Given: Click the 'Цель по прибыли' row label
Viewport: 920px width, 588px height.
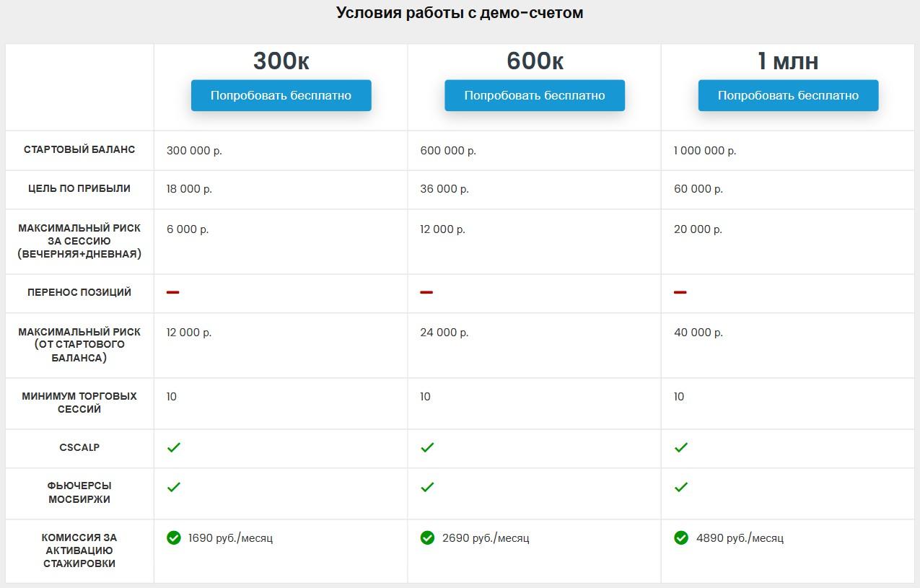Looking at the screenshot, I should (x=79, y=188).
